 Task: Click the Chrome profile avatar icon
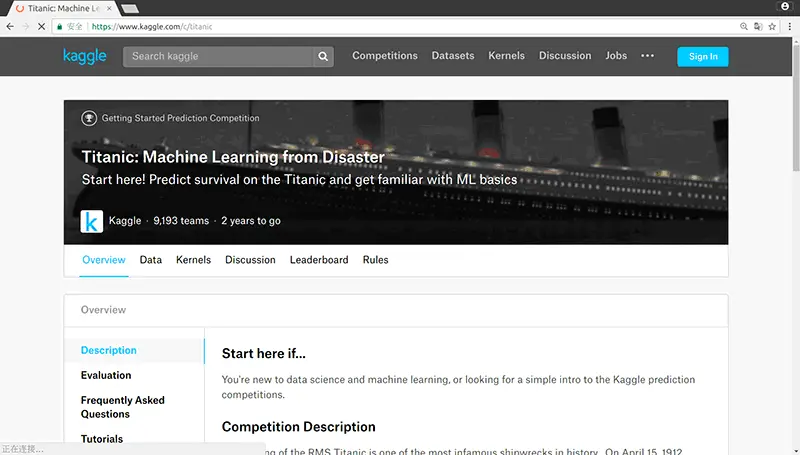(785, 6)
